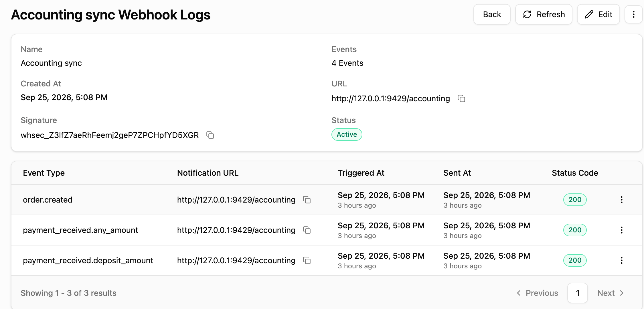Select page 1 in pagination

click(x=578, y=293)
